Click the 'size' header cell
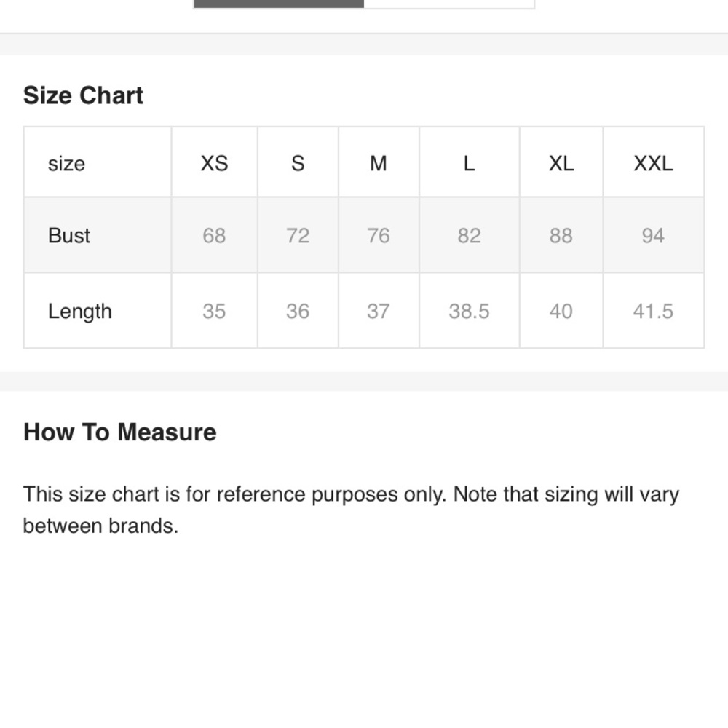This screenshot has height=728, width=728. (98, 162)
